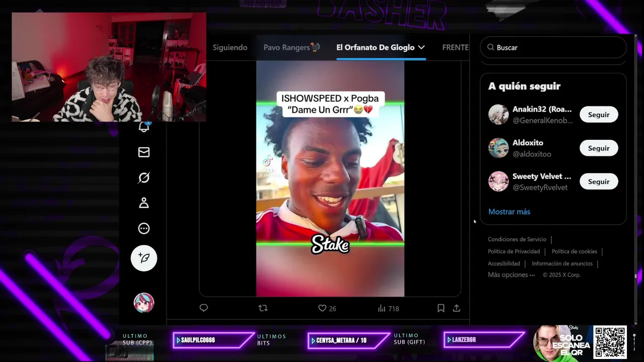Like the post with 26 likes
The width and height of the screenshot is (644, 362).
point(327,308)
